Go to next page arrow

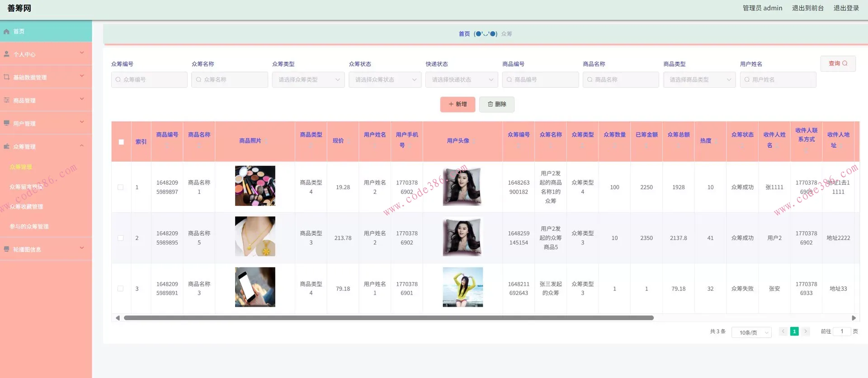806,331
